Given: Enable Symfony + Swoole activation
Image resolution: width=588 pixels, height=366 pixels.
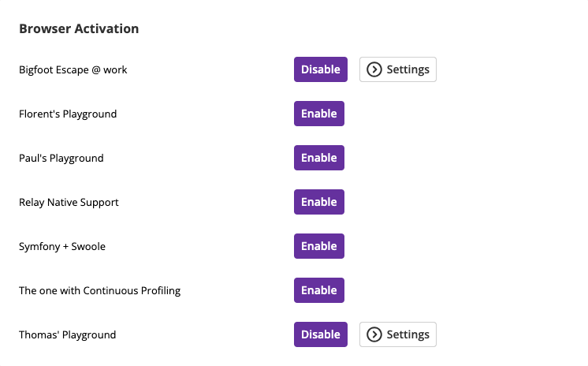Looking at the screenshot, I should pyautogui.click(x=319, y=246).
